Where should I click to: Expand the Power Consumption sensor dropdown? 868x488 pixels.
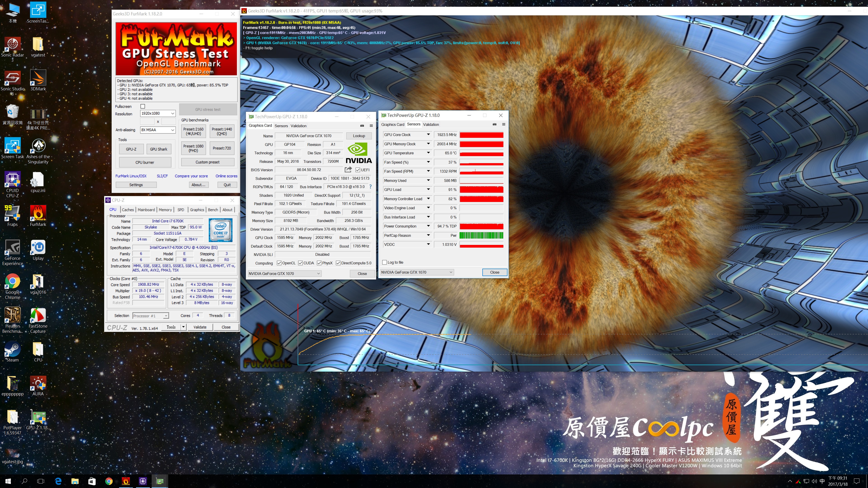point(428,226)
